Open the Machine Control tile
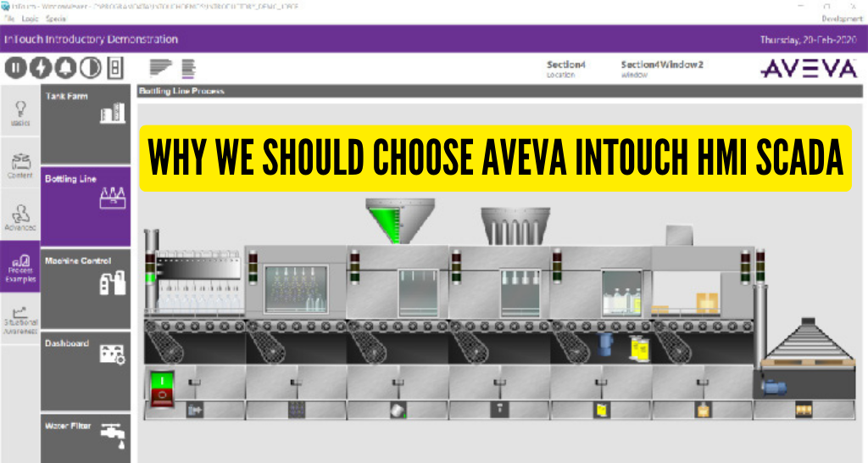868x463 pixels. pos(86,289)
